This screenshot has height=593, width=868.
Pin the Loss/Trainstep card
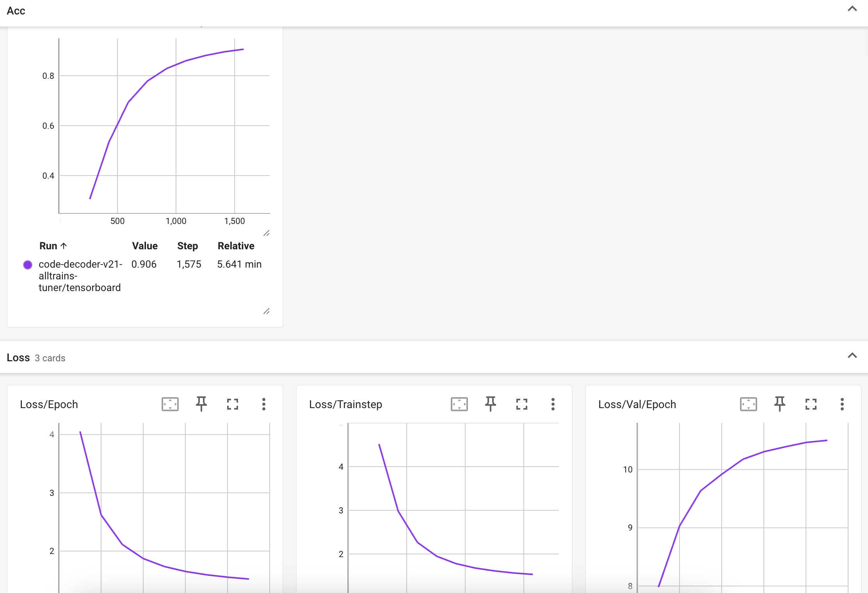click(x=491, y=404)
